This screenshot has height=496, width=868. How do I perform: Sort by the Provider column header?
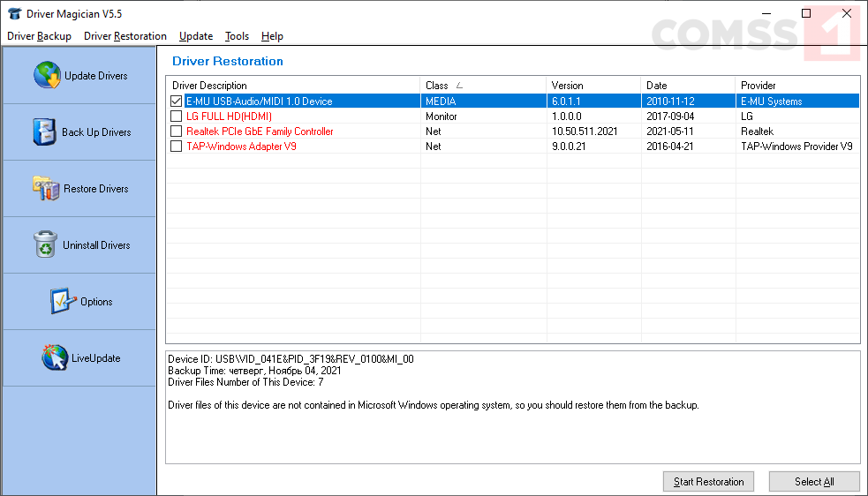tap(797, 86)
